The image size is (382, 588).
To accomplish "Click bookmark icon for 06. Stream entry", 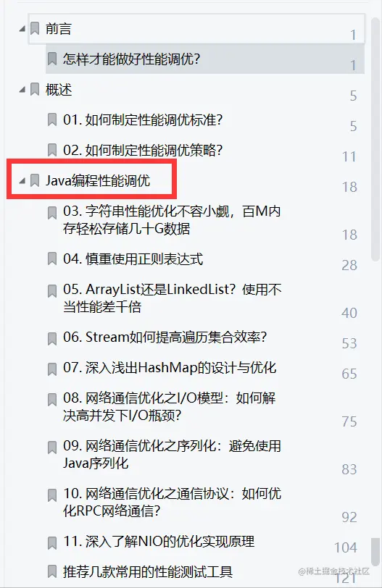I will point(52,339).
